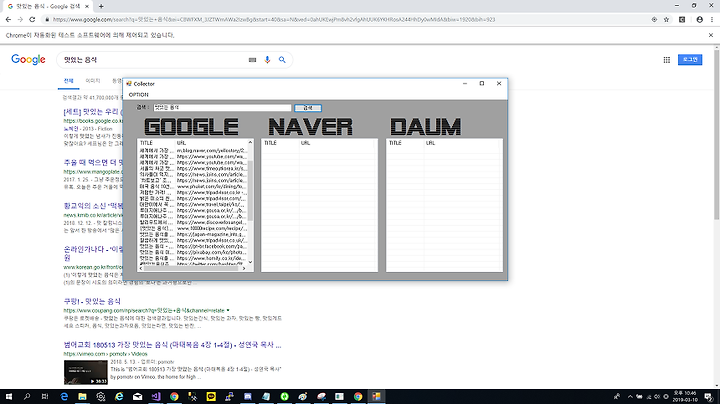This screenshot has width=720, height=404.
Task: Click Chrome reload page icon
Action: click(x=32, y=19)
